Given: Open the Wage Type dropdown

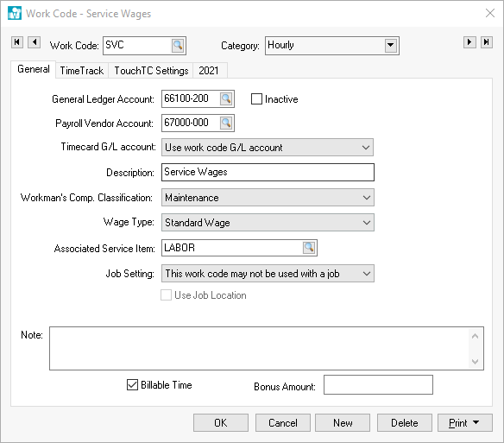Looking at the screenshot, I should click(x=268, y=223).
